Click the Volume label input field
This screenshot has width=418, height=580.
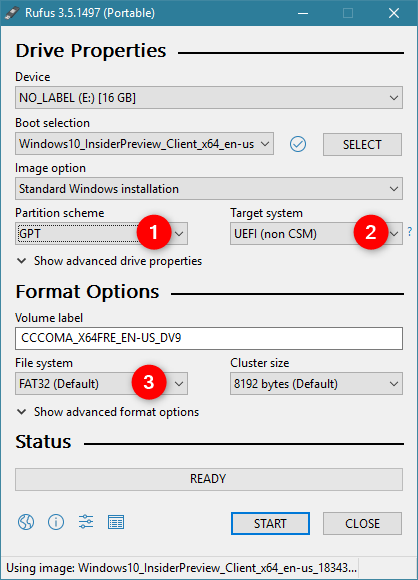tap(209, 338)
